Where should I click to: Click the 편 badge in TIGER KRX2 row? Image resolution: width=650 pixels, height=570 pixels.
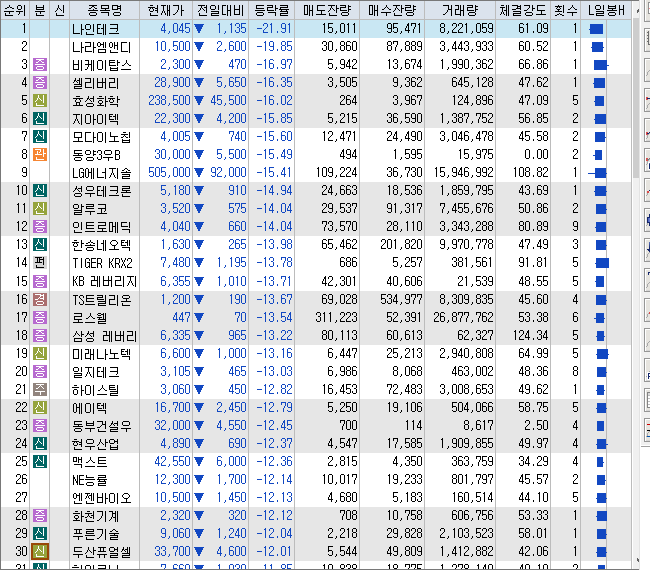(x=40, y=262)
